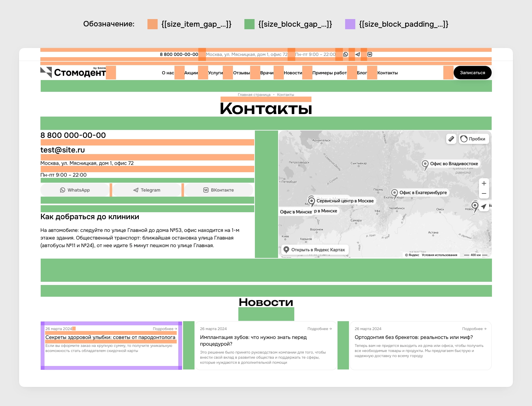
Task: Click Главная страница breadcrumb
Action: 254,95
